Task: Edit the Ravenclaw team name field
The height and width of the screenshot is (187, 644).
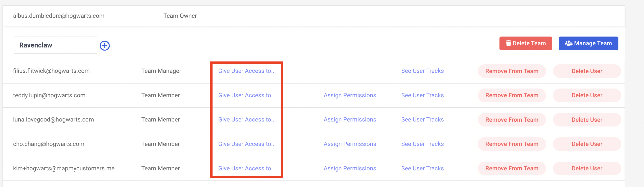Action: click(x=55, y=45)
